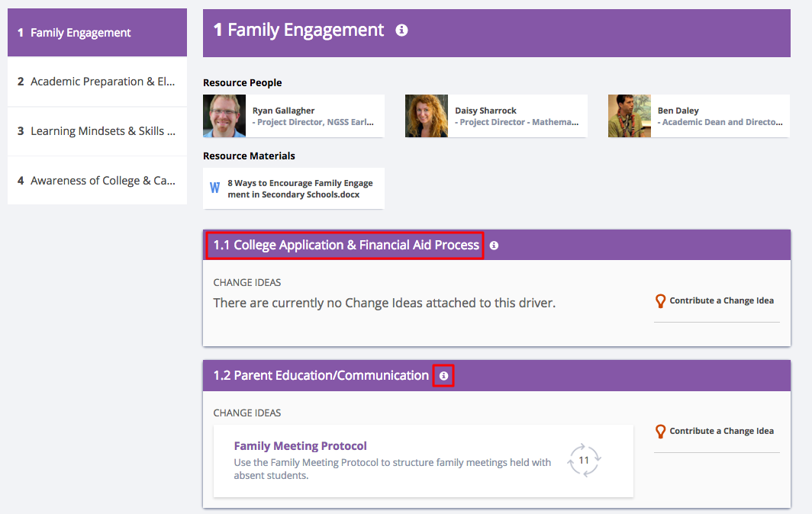
Task: Open Learning Mindsets & Skills sidebar item
Action: [x=98, y=131]
